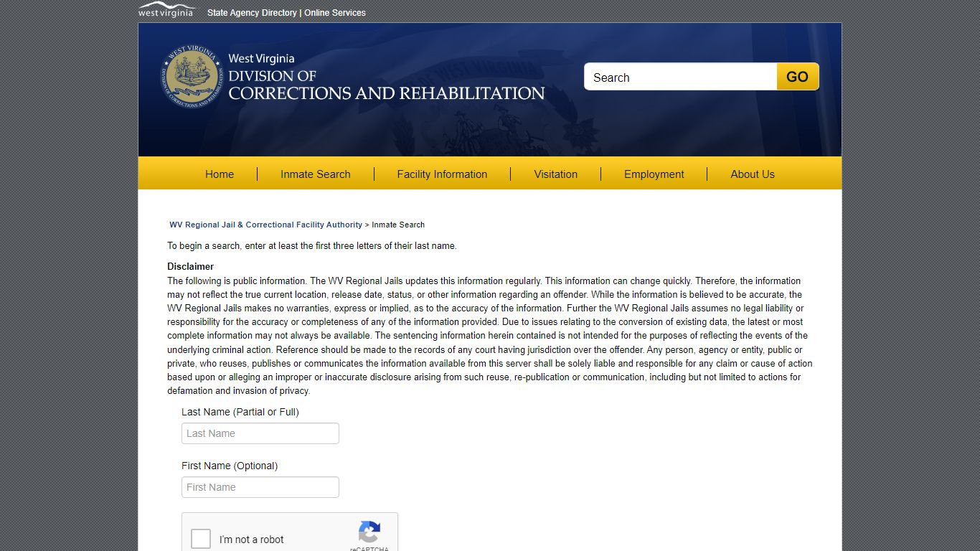Click the West Virginia state logo
This screenshot has height=551, width=980.
(x=166, y=10)
